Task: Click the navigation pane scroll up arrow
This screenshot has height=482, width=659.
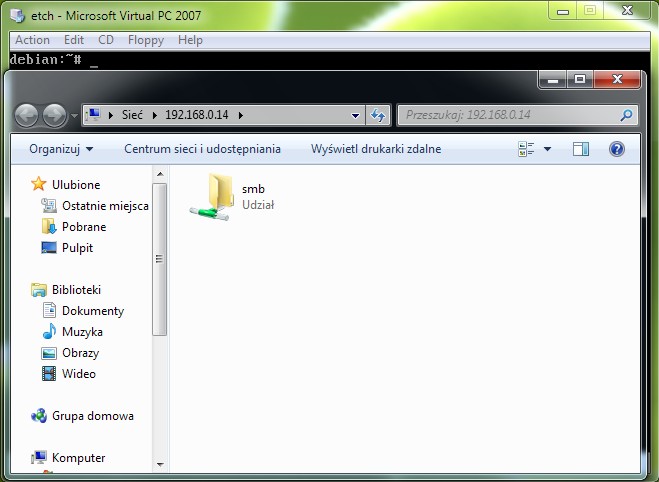Action: (x=160, y=174)
